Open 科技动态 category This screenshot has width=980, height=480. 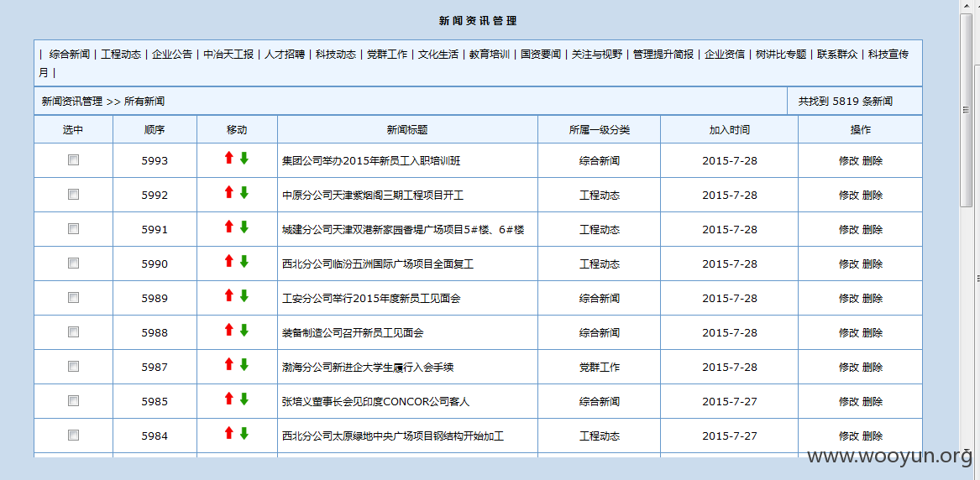point(336,55)
